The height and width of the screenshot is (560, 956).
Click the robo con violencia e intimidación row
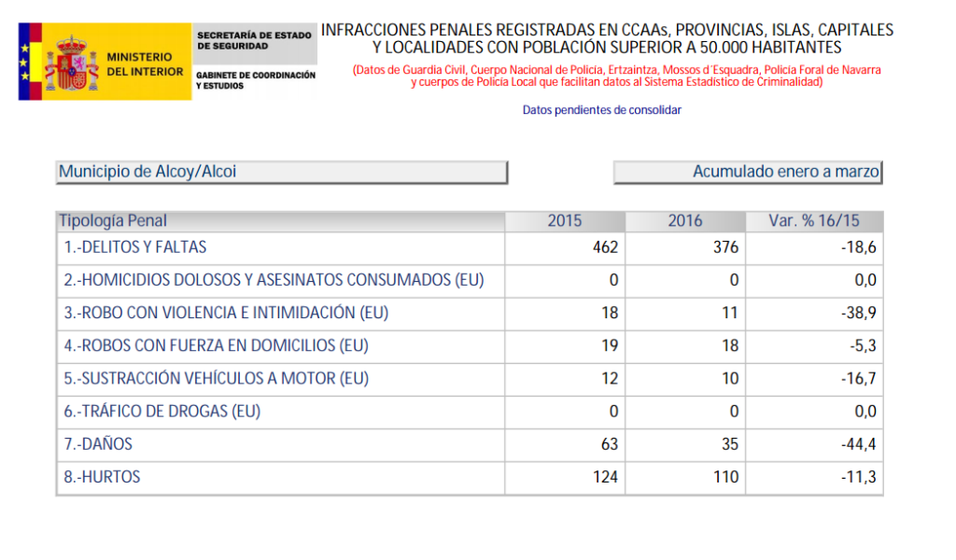pyautogui.click(x=226, y=313)
